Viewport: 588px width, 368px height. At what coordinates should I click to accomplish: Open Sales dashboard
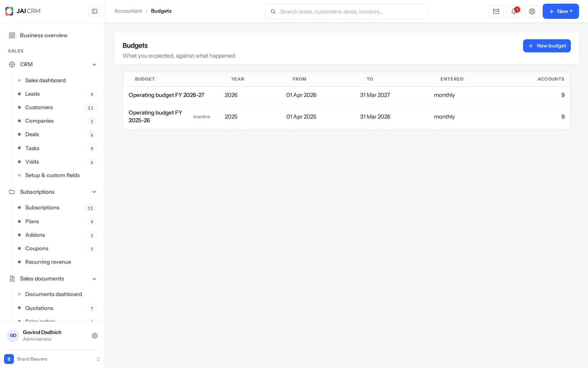pyautogui.click(x=57, y=80)
